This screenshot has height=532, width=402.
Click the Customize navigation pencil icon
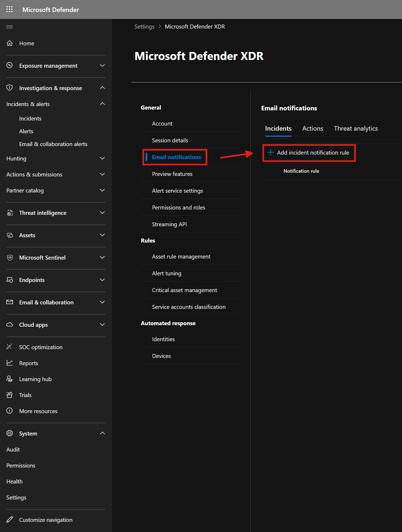click(10, 519)
